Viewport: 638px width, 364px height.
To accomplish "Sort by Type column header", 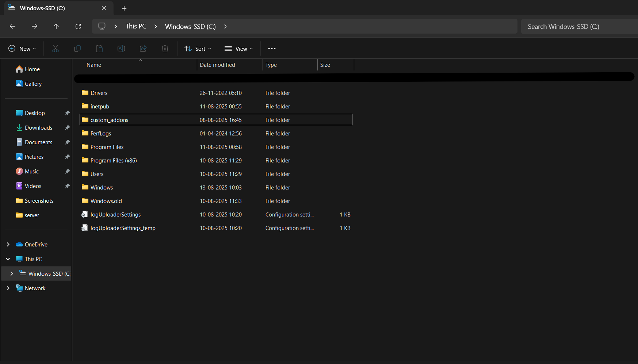I will pos(271,65).
